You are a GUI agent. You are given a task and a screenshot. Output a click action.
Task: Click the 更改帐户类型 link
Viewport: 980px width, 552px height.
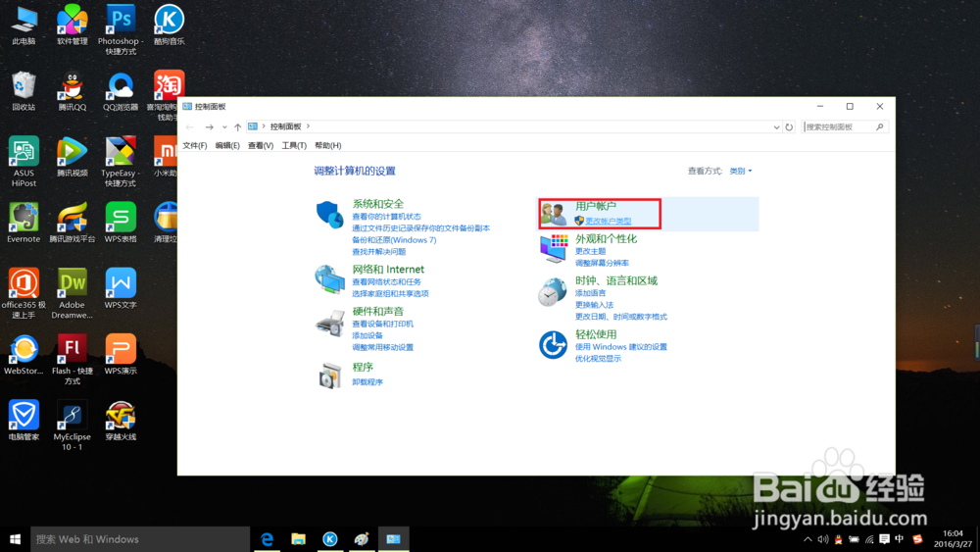tap(609, 221)
